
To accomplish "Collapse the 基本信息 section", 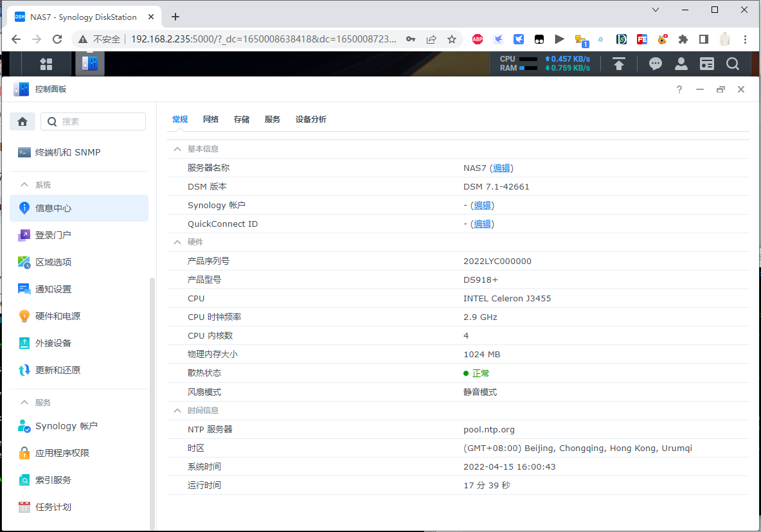I will click(x=177, y=149).
